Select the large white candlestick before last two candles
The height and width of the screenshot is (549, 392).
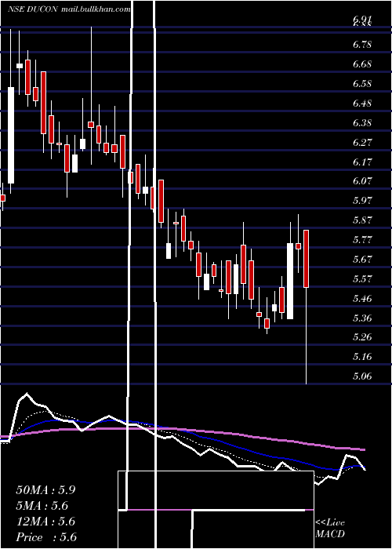(290, 281)
